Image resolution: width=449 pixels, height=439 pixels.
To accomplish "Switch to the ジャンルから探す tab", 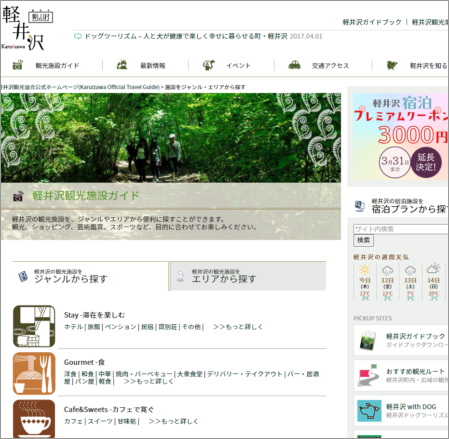I will pyautogui.click(x=90, y=276).
